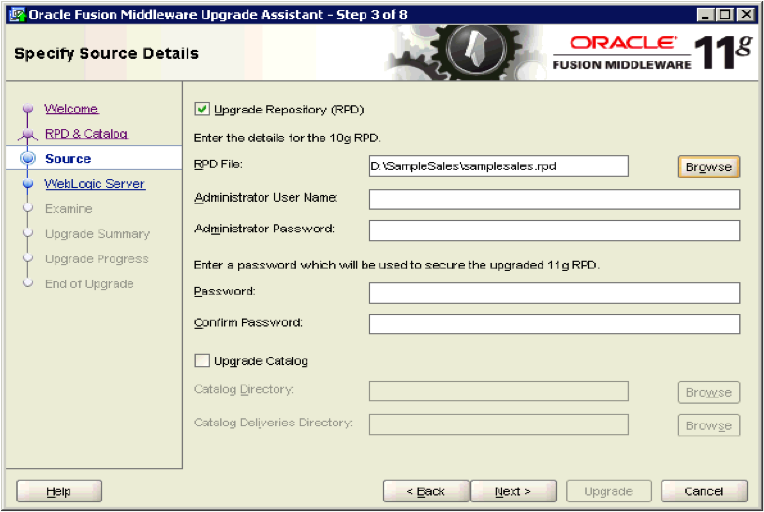Click the Administrator User Name field
Image resolution: width=764 pixels, height=512 pixels.
pyautogui.click(x=554, y=199)
